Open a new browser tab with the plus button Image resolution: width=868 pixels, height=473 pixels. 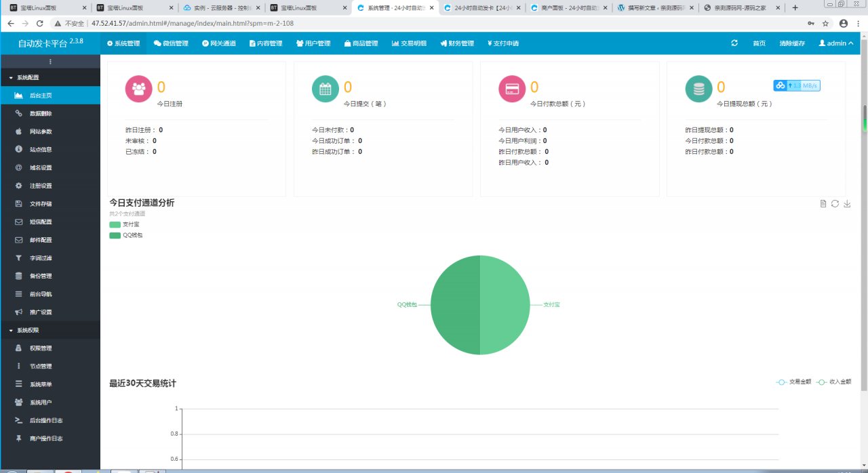[795, 7]
